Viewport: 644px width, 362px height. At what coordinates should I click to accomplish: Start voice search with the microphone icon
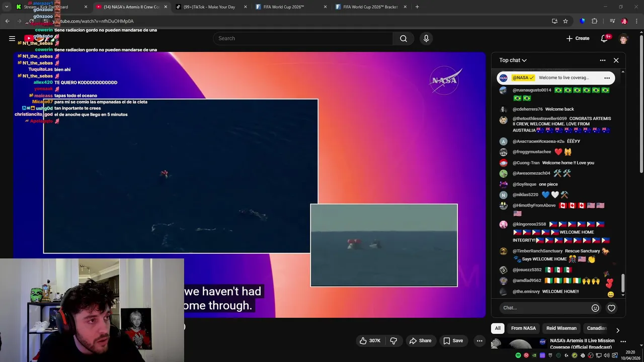pos(426,39)
